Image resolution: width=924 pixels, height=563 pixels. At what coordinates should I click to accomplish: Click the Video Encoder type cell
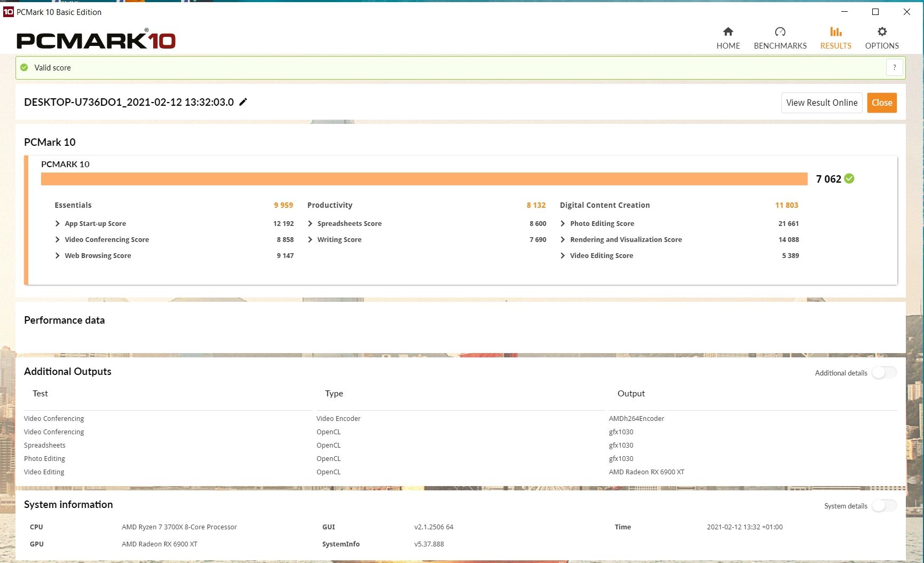pos(338,418)
